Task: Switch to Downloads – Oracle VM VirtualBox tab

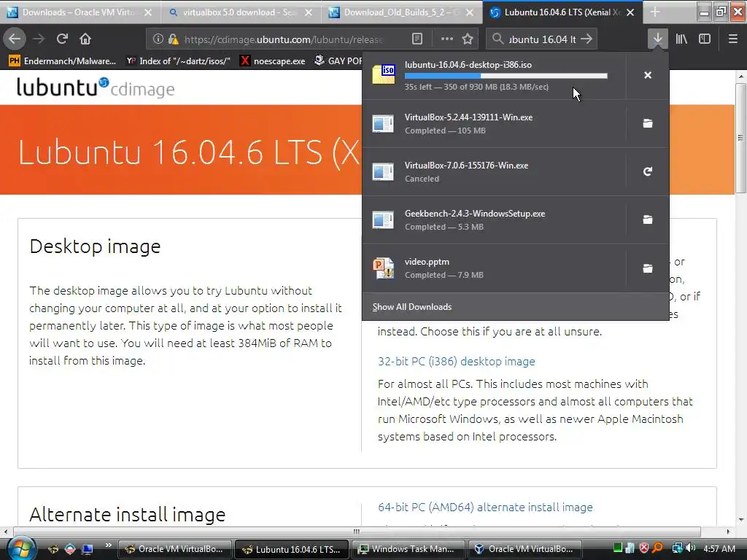Action: pyautogui.click(x=78, y=12)
